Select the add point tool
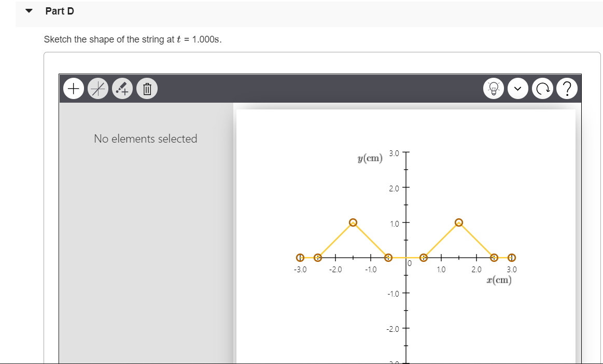This screenshot has height=364, width=603. click(73, 88)
